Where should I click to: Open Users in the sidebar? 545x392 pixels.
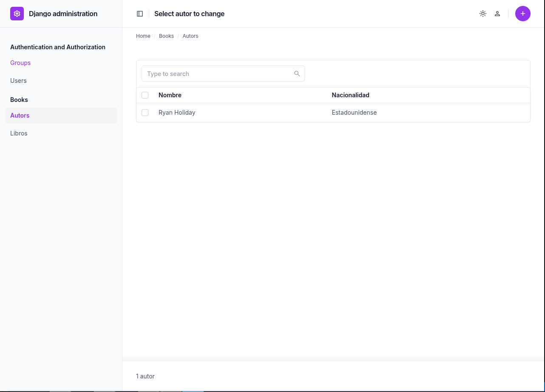click(18, 81)
